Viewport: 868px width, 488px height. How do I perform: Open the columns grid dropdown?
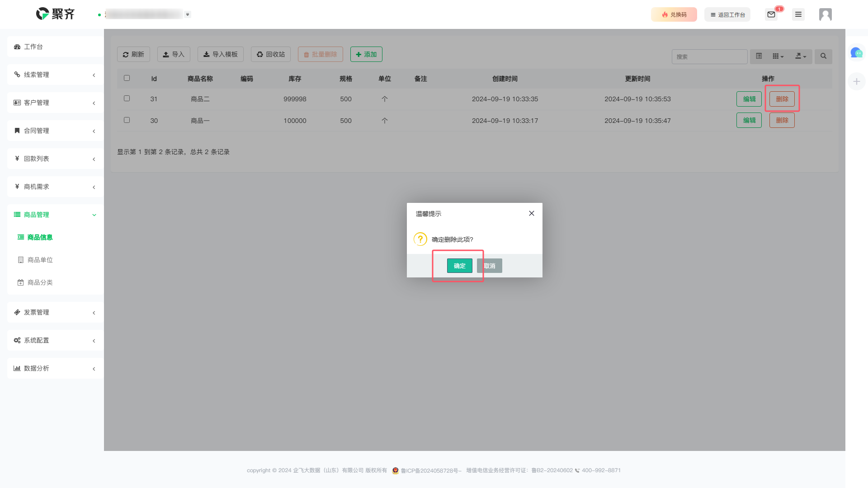coord(778,56)
